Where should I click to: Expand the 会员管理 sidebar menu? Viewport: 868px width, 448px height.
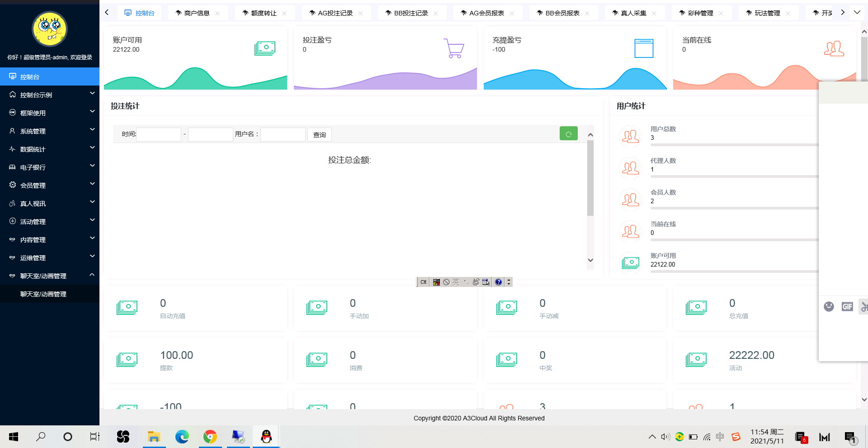[50, 186]
